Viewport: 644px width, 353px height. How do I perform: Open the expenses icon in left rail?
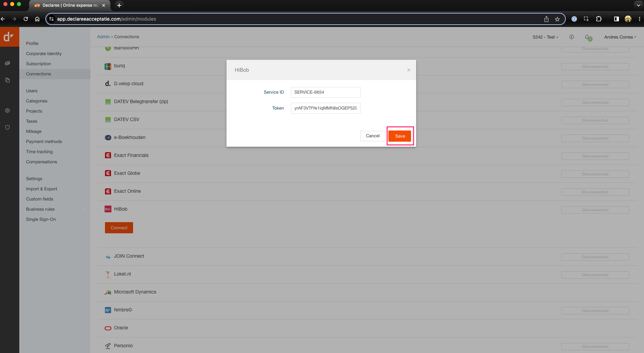[7, 63]
